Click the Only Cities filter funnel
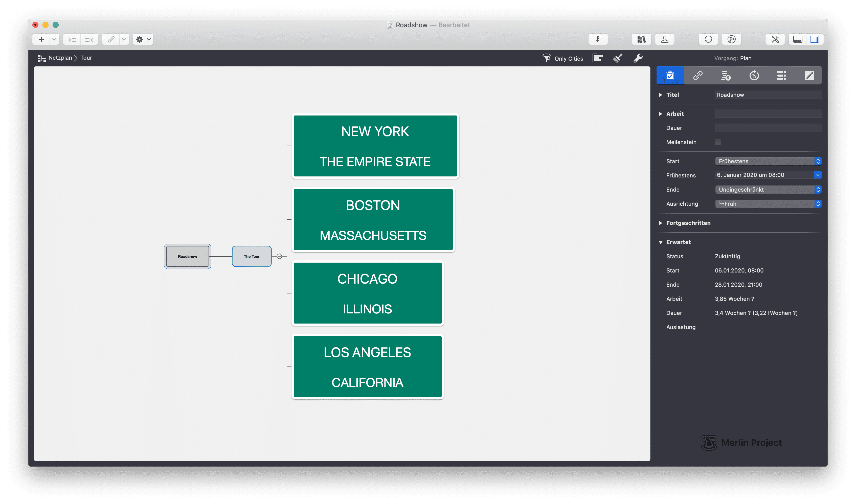 546,58
